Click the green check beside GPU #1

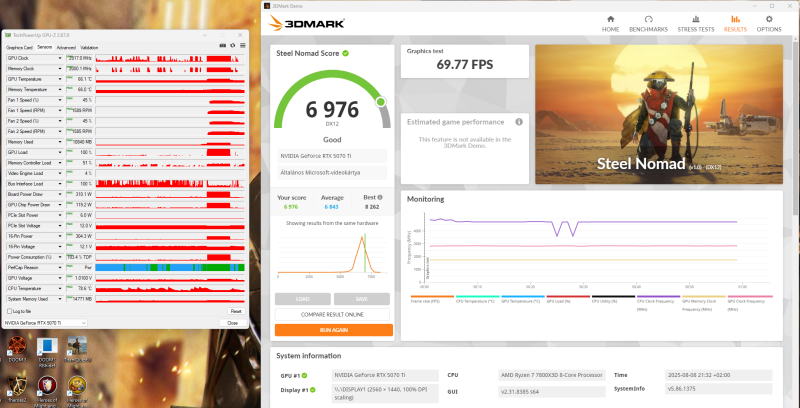(305, 375)
